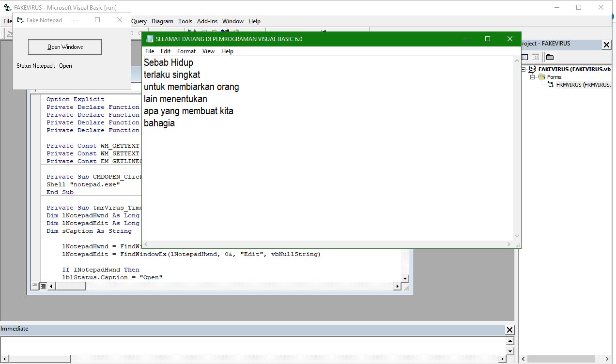Click 'lblStatus.Caption = "Open"' code line

point(112,277)
